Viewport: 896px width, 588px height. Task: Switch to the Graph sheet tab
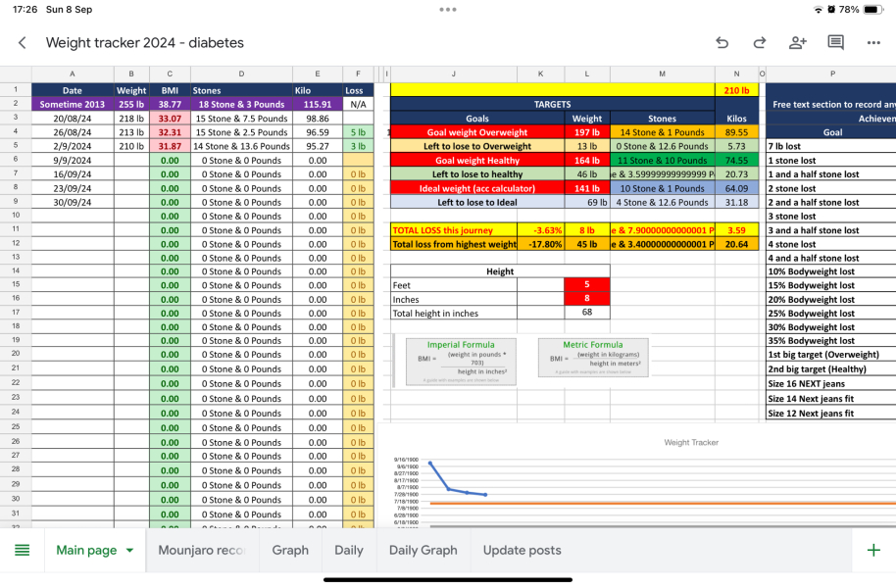290,550
